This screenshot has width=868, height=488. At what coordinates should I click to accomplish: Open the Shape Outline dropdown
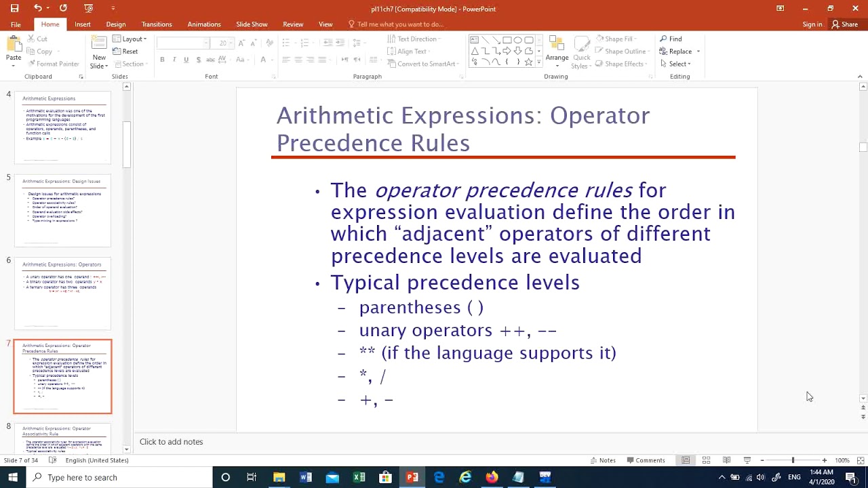[x=623, y=52]
